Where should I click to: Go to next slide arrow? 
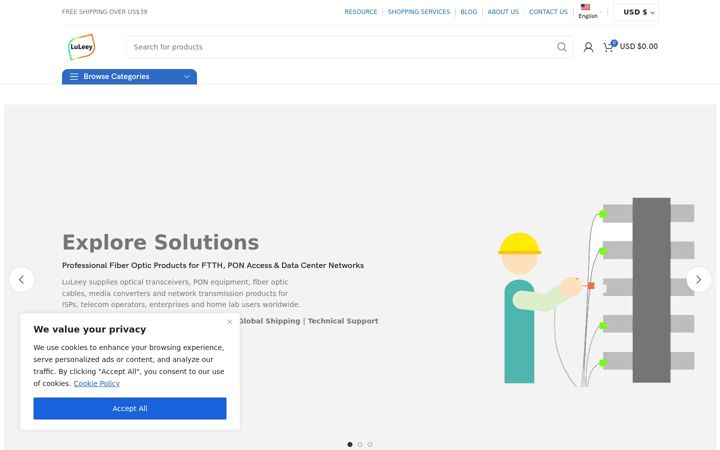(698, 279)
